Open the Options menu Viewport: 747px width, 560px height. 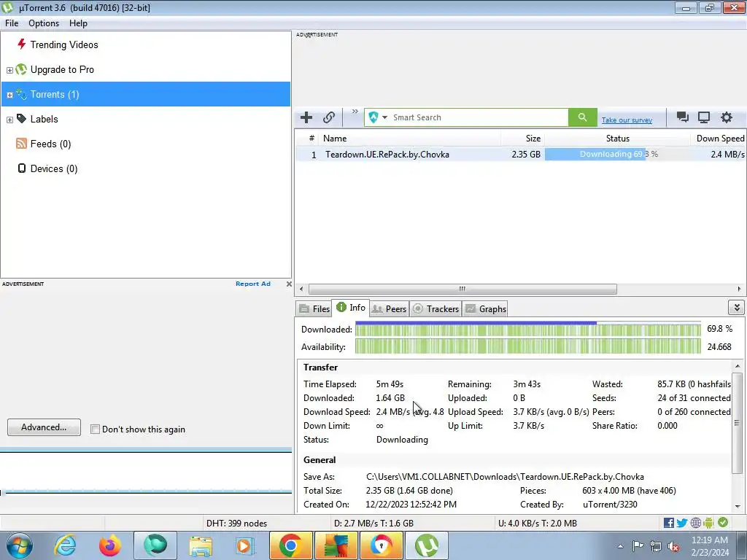44,23
